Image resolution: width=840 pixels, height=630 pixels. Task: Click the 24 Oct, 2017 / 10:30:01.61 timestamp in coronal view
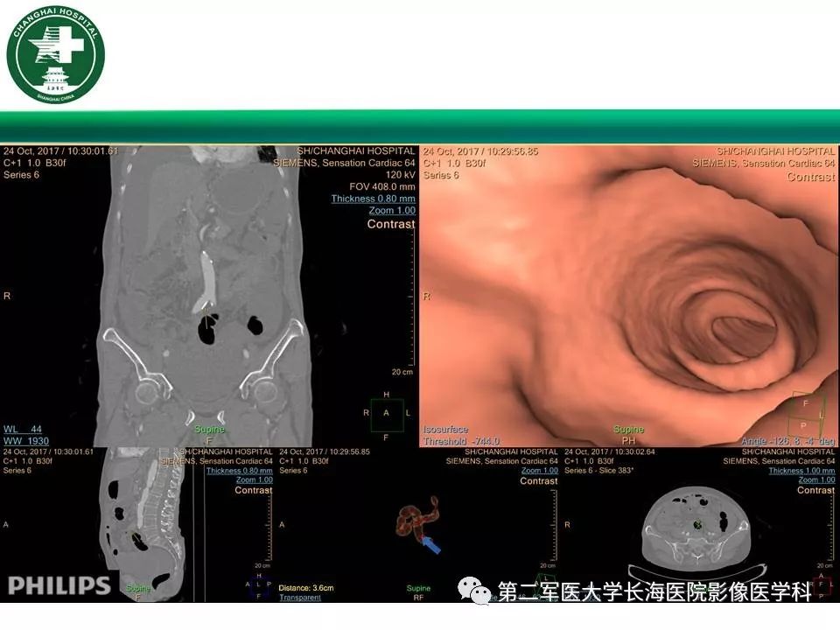[60, 151]
